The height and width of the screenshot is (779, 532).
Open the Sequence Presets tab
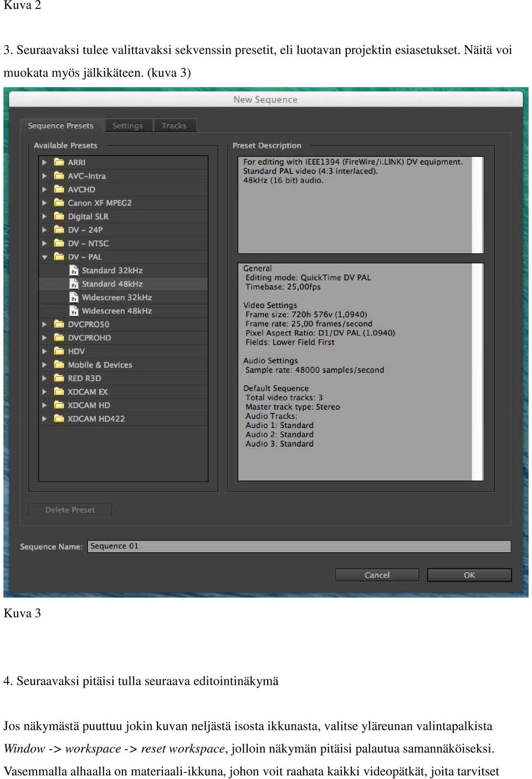62,126
